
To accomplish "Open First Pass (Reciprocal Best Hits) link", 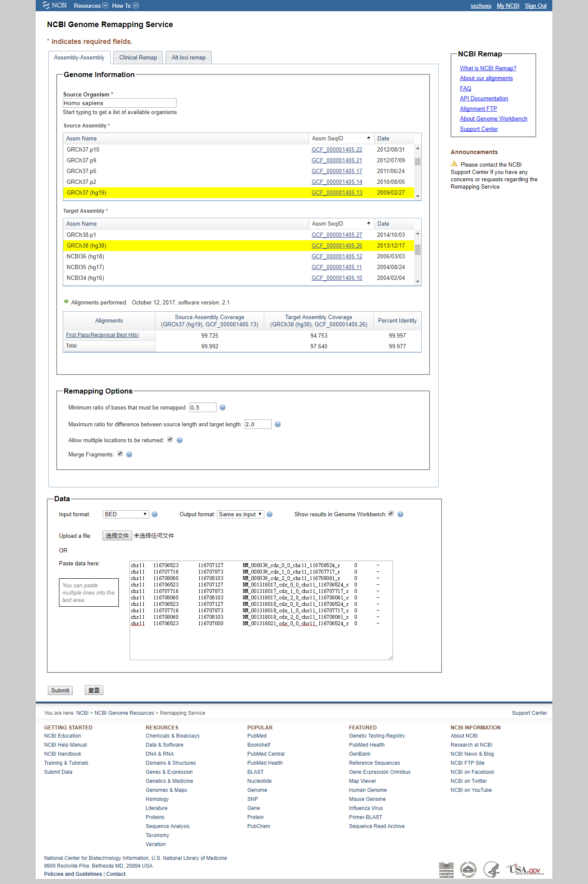I will [102, 335].
